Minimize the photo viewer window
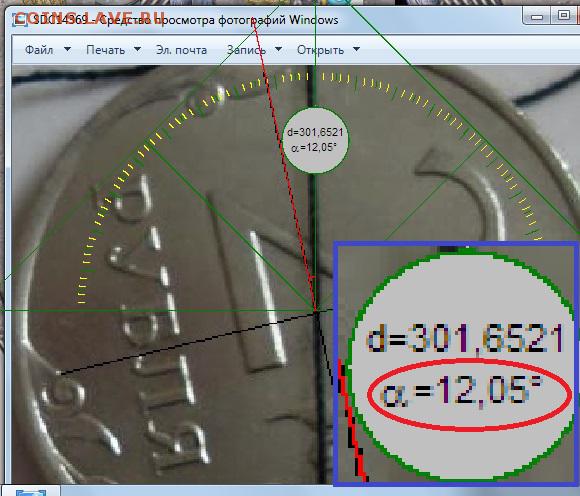 (536, 17)
